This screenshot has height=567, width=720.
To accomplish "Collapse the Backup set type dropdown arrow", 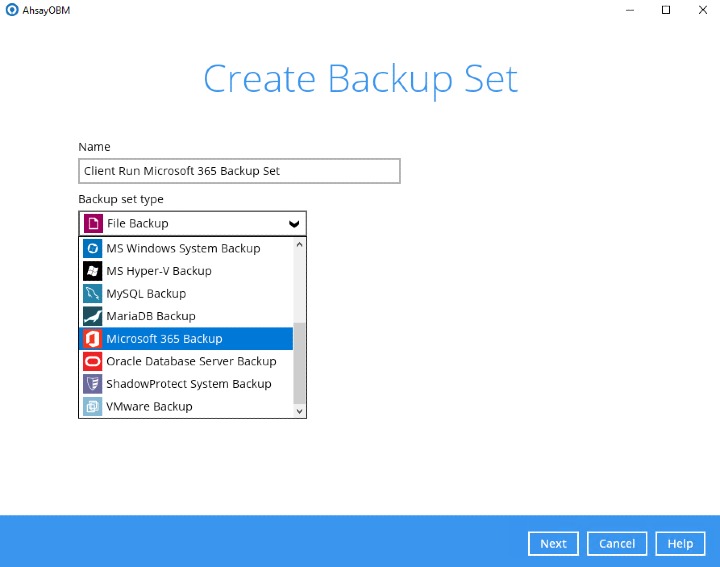I will [293, 224].
